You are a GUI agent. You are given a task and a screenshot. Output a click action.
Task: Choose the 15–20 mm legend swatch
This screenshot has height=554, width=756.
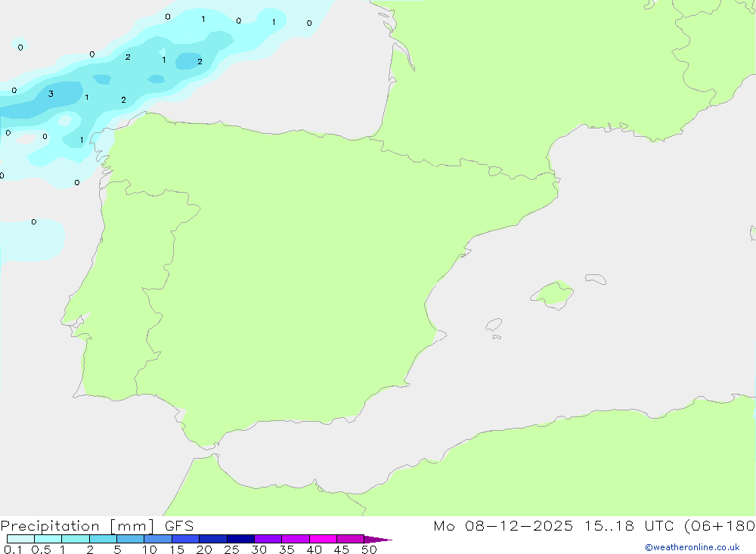[185, 539]
